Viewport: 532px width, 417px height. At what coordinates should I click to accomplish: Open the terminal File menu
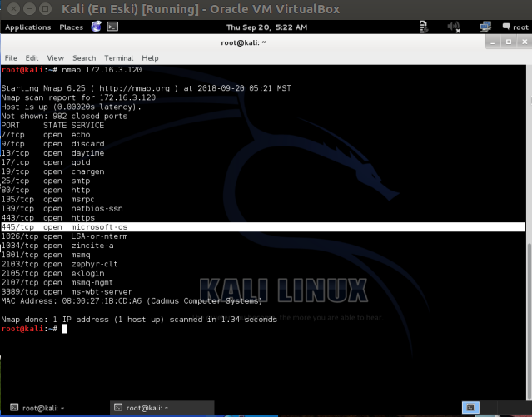coord(11,58)
